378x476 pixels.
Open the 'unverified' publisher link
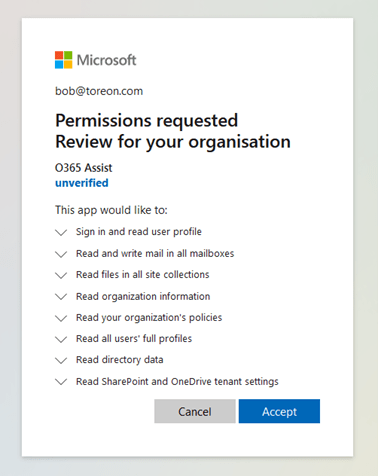pos(82,183)
